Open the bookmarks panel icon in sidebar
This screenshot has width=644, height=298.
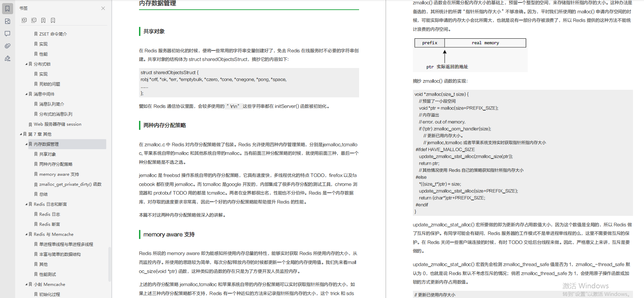pos(7,9)
